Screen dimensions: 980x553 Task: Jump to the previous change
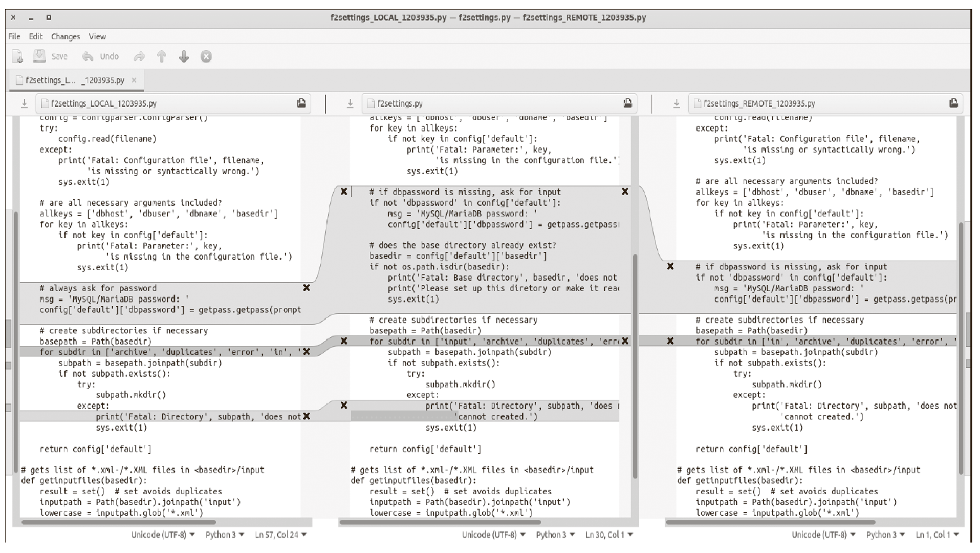162,56
